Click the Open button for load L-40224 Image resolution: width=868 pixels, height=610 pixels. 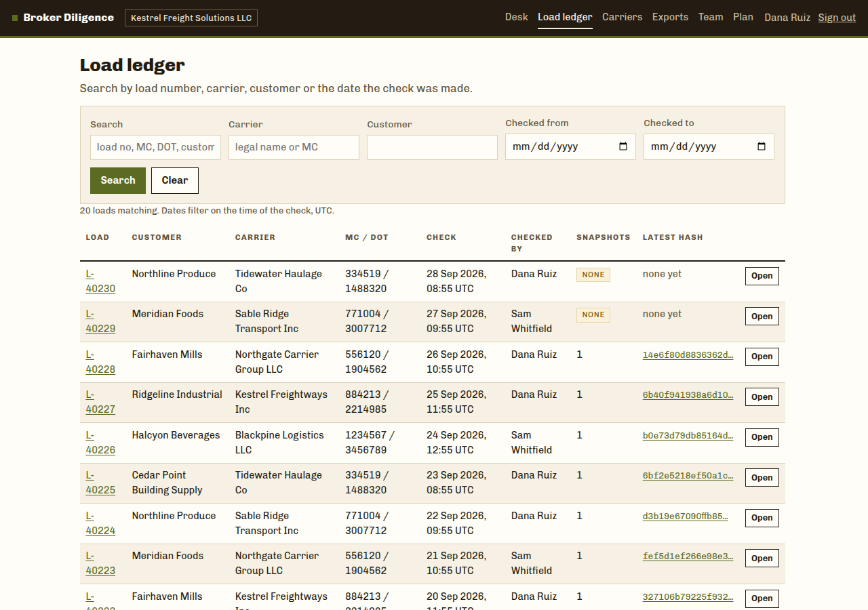tap(762, 518)
